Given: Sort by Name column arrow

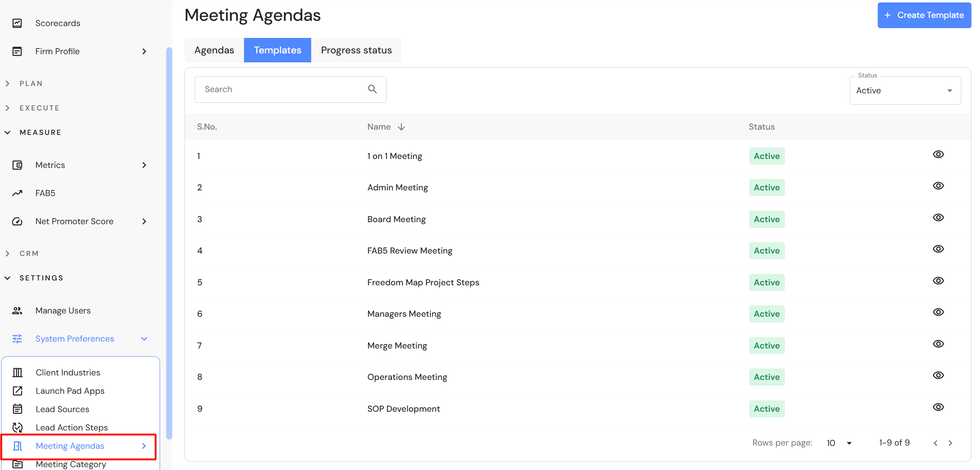Looking at the screenshot, I should (x=402, y=127).
